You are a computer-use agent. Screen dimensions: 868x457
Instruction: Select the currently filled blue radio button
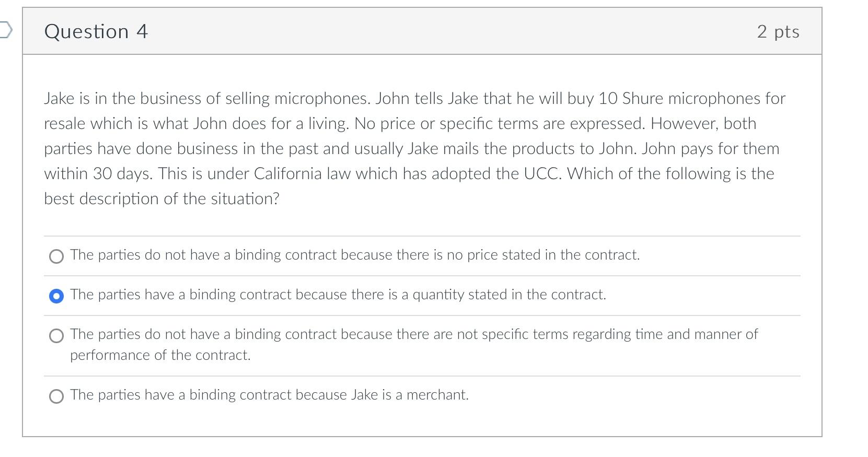[x=56, y=296]
